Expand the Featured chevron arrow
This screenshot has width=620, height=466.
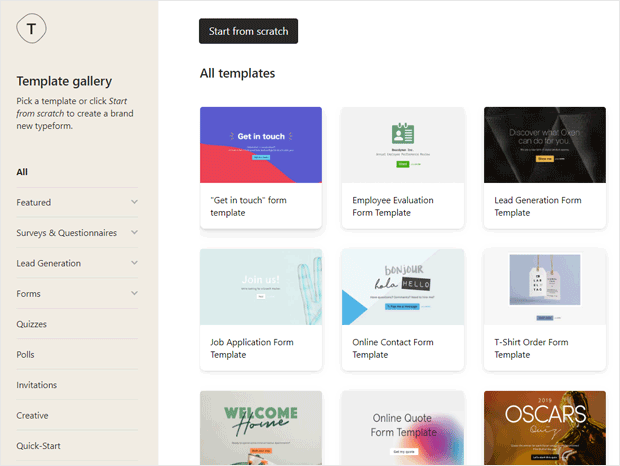point(134,202)
